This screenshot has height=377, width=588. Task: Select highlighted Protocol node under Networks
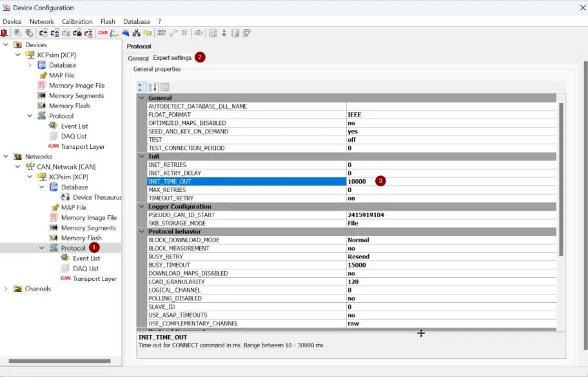pos(73,248)
